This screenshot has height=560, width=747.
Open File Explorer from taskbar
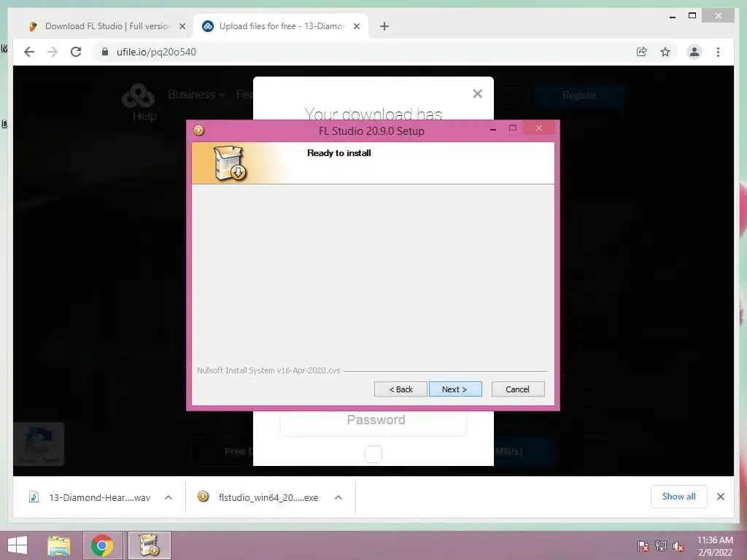tap(58, 545)
